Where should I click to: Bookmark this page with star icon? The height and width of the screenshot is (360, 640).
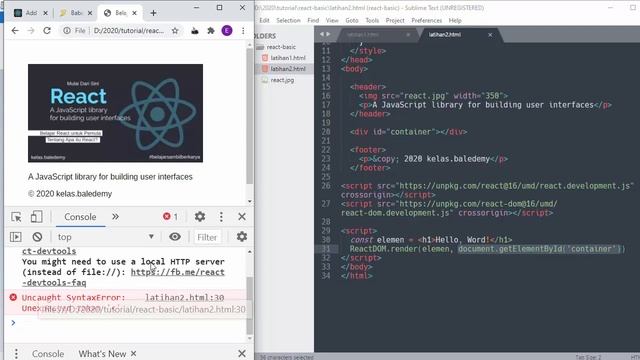point(175,31)
